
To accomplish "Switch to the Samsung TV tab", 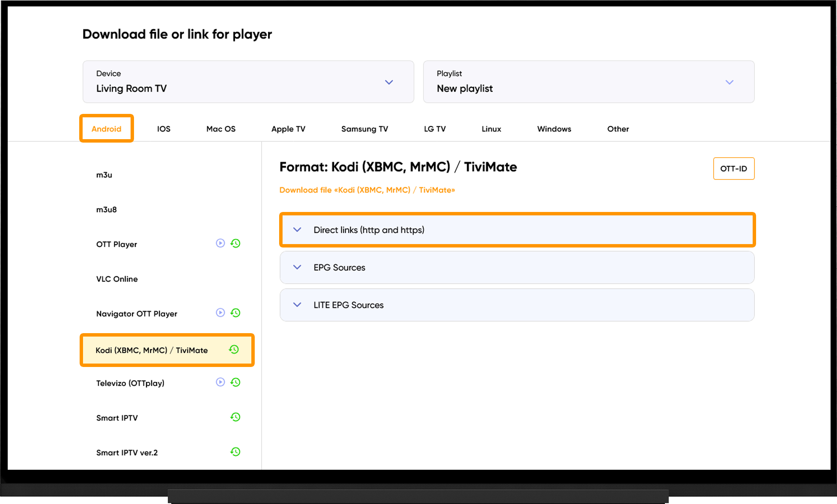I will click(x=364, y=129).
